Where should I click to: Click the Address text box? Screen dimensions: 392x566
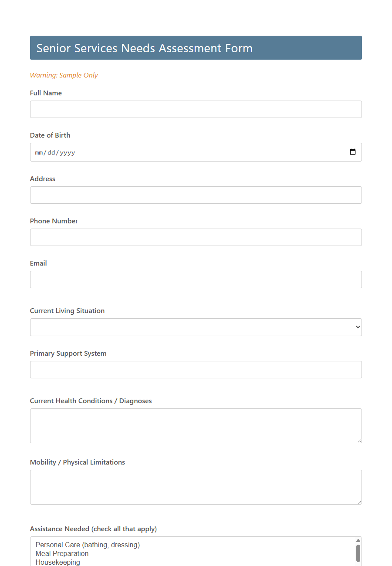tap(196, 195)
